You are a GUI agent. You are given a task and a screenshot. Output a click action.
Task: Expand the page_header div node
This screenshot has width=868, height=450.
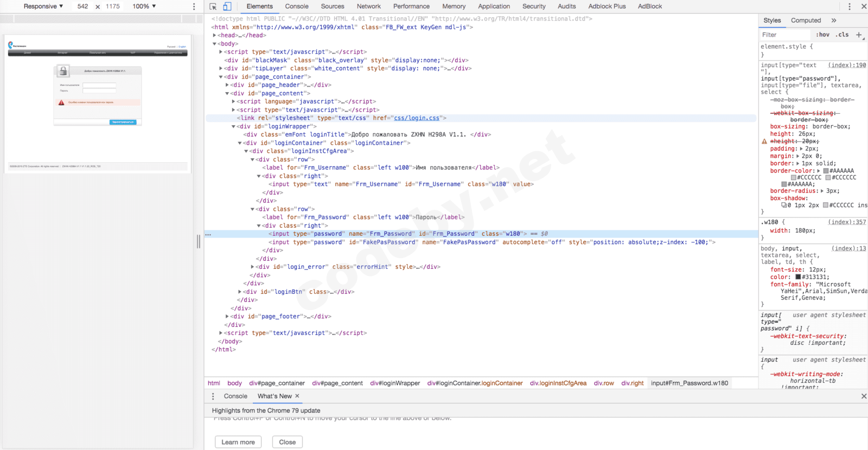point(227,85)
